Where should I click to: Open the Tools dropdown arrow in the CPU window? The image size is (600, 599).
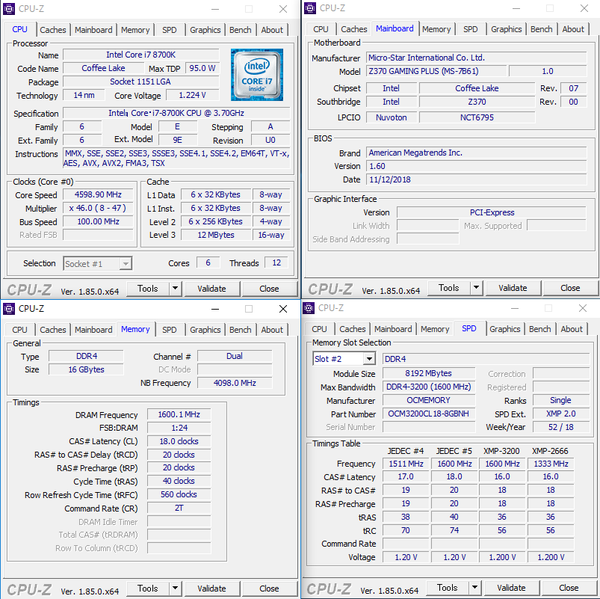pos(175,289)
